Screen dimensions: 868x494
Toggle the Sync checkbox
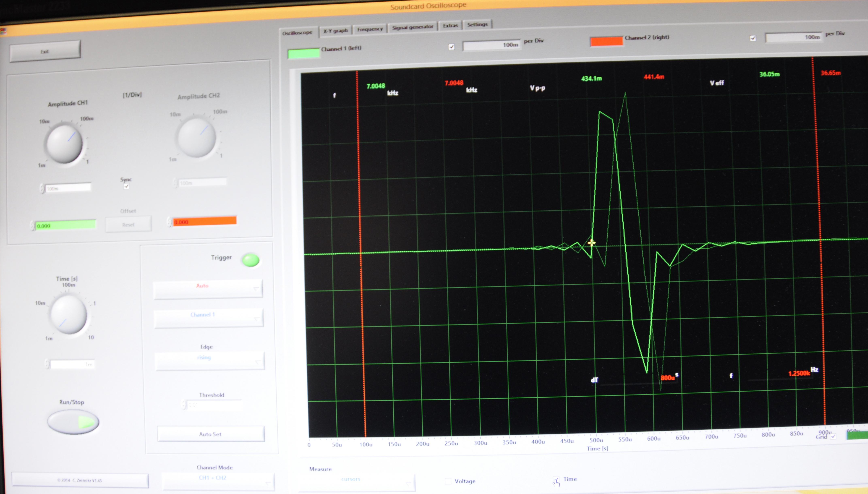tap(127, 186)
